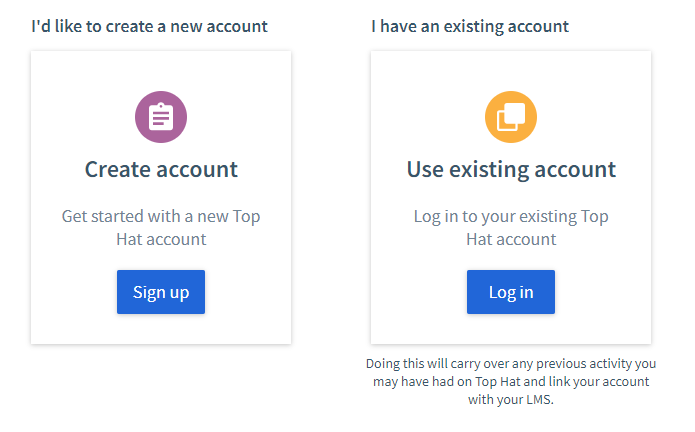Click 'I have an existing account' title
The height and width of the screenshot is (432, 695).
click(x=470, y=27)
